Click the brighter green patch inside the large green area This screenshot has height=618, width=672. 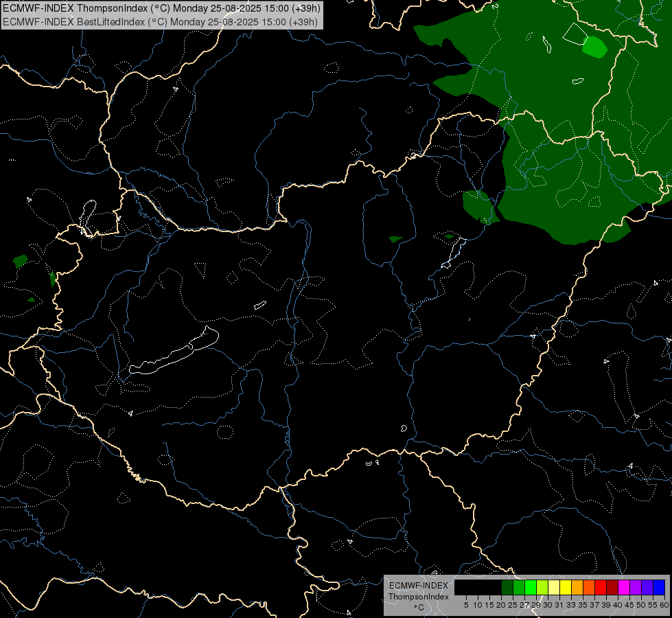[x=595, y=47]
